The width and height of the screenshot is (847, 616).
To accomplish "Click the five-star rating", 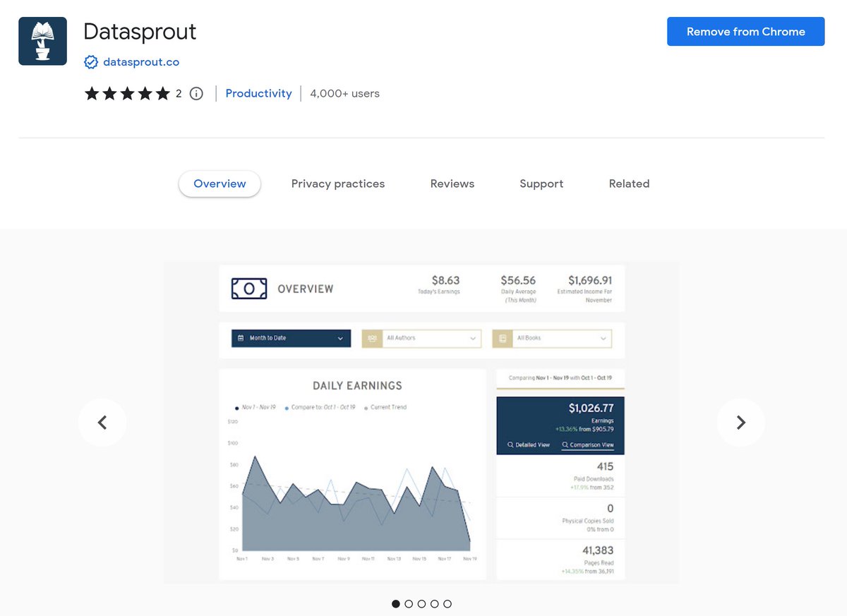I will pyautogui.click(x=127, y=93).
